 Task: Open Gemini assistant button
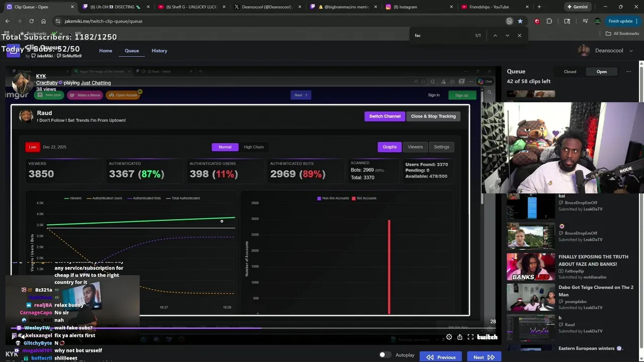tap(577, 7)
